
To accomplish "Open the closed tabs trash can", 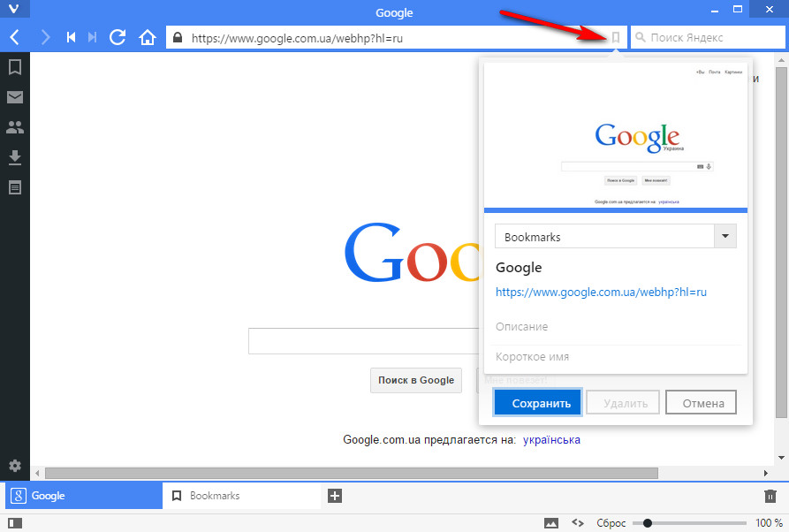I will 770,496.
